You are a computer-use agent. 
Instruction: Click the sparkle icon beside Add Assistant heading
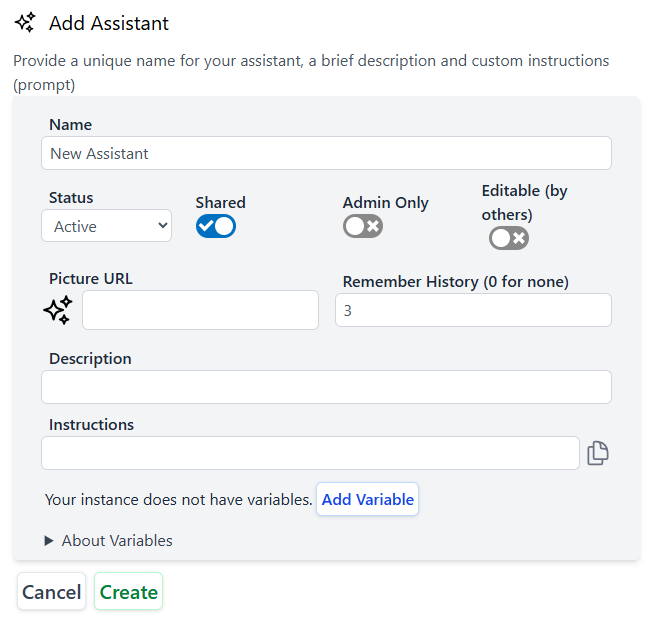[26, 23]
